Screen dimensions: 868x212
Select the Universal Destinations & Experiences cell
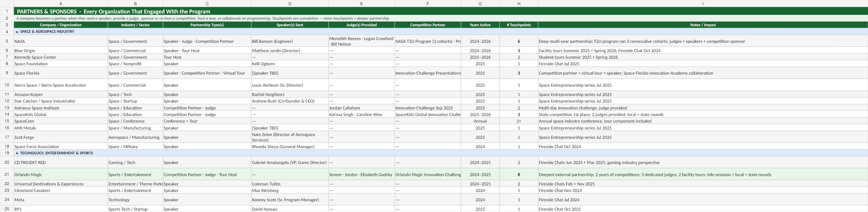coord(61,184)
